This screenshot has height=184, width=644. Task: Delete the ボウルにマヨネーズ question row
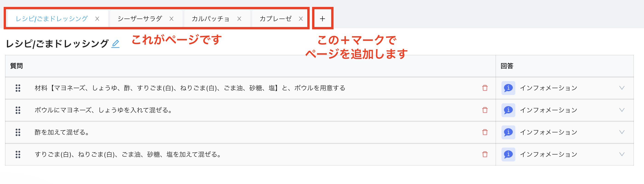[485, 110]
